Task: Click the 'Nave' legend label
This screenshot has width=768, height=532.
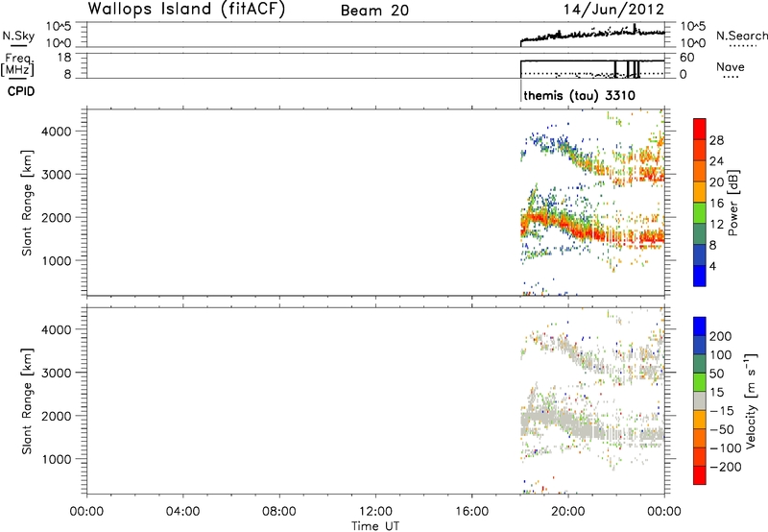Action: point(730,67)
